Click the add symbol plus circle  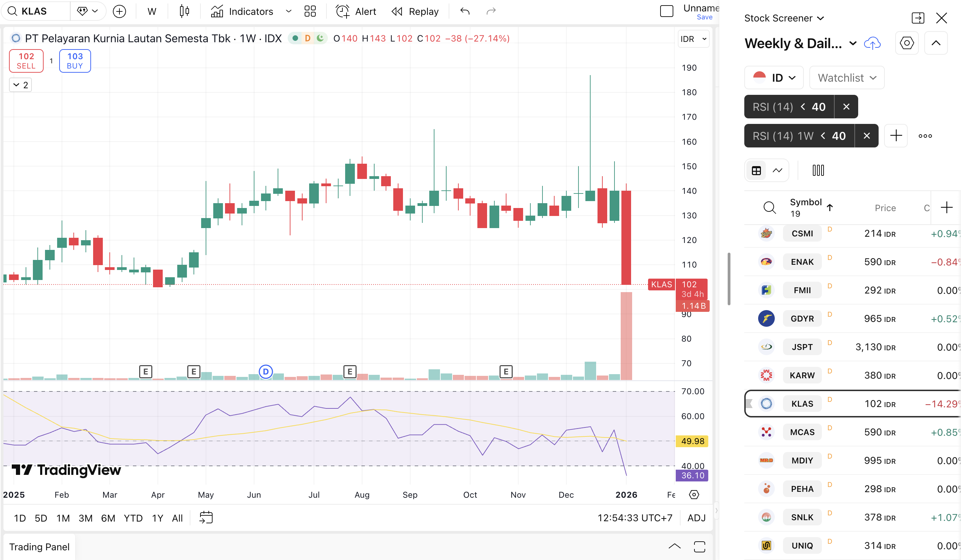pyautogui.click(x=119, y=11)
